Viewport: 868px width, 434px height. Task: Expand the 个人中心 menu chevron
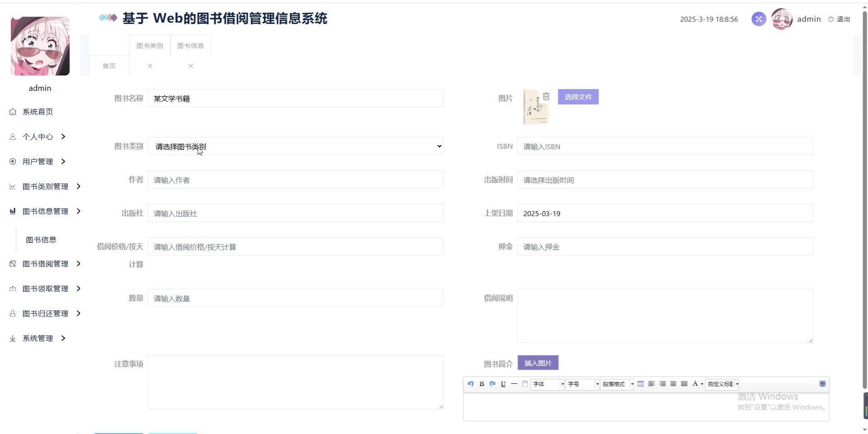(63, 137)
